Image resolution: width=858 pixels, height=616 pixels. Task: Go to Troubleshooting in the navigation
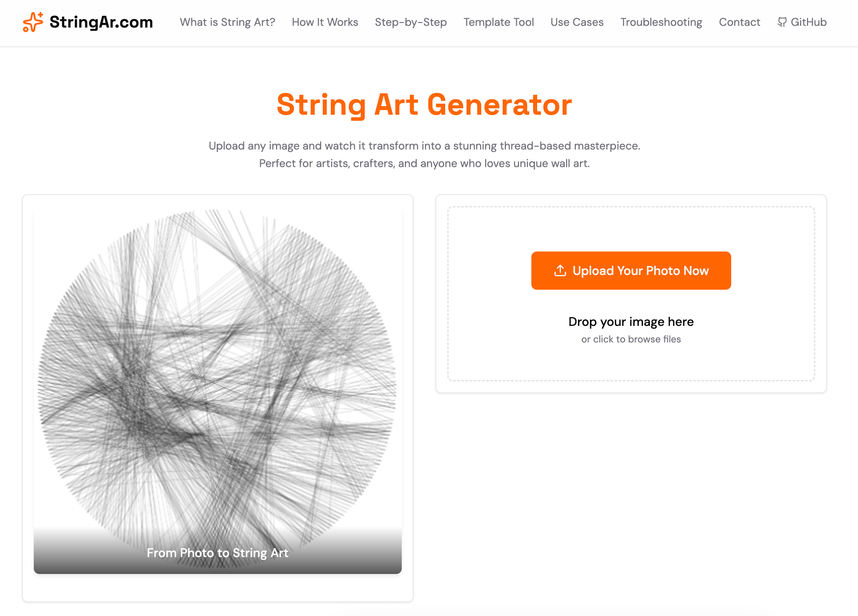pyautogui.click(x=661, y=22)
